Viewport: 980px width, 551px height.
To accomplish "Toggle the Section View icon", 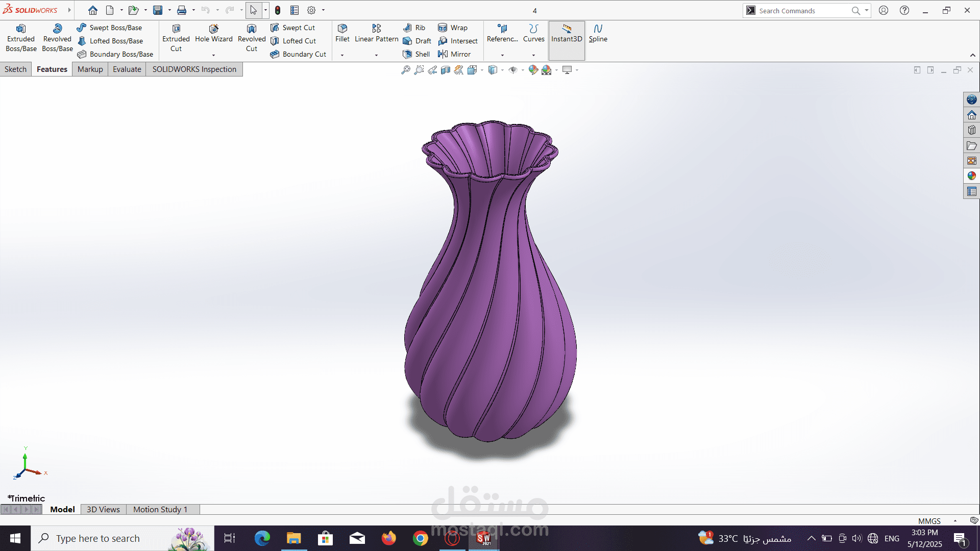I will click(446, 70).
